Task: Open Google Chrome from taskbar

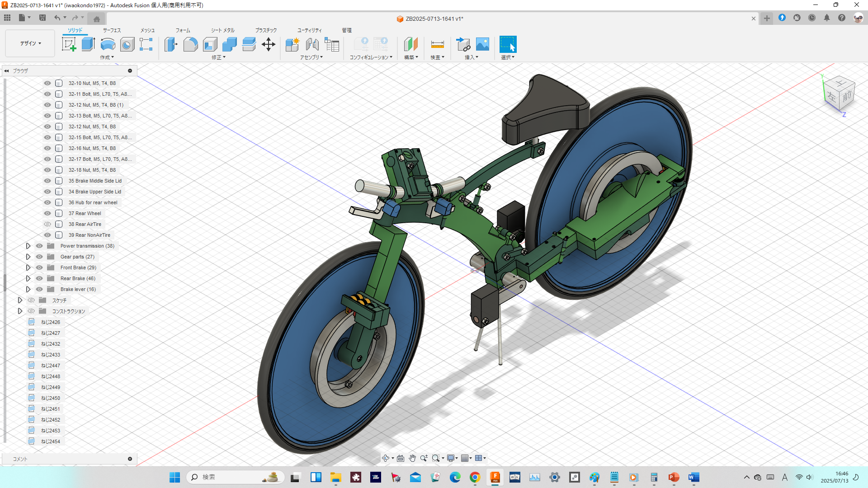Action: tap(475, 477)
